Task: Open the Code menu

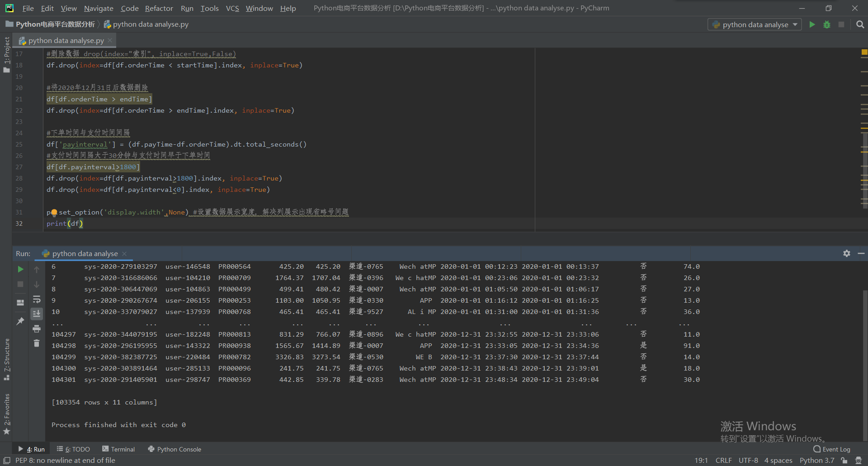Action: [x=130, y=8]
